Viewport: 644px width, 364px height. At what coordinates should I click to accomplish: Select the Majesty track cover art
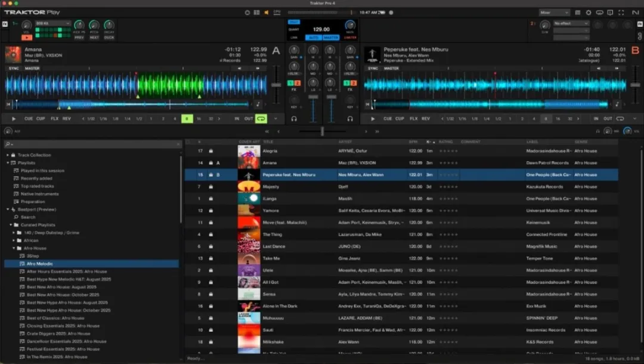coord(249,187)
